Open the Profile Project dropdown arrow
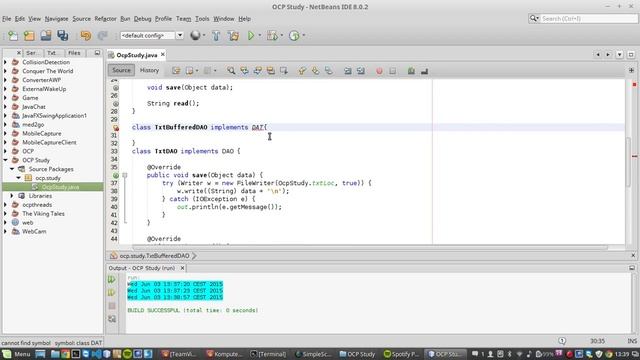 coord(304,36)
